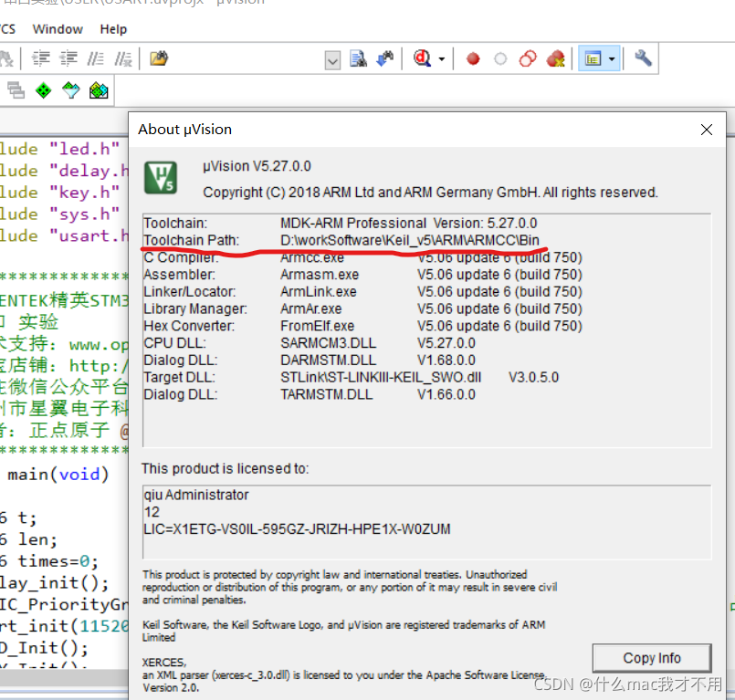The width and height of the screenshot is (735, 700).
Task: Click 'qiu Administrator' licensee name
Action: (196, 495)
